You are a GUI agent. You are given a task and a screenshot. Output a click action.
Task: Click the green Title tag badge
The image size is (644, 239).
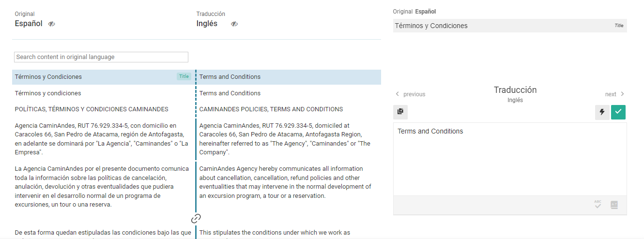[x=184, y=76]
